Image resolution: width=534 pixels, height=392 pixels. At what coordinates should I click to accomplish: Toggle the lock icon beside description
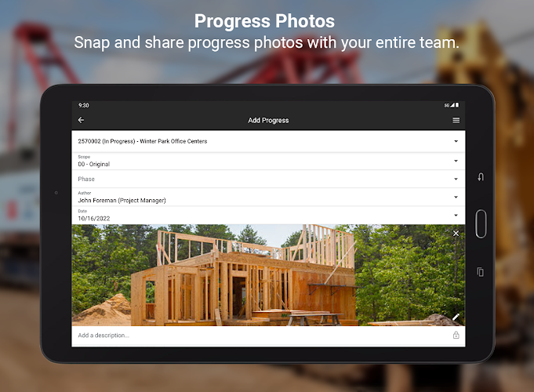tap(456, 335)
